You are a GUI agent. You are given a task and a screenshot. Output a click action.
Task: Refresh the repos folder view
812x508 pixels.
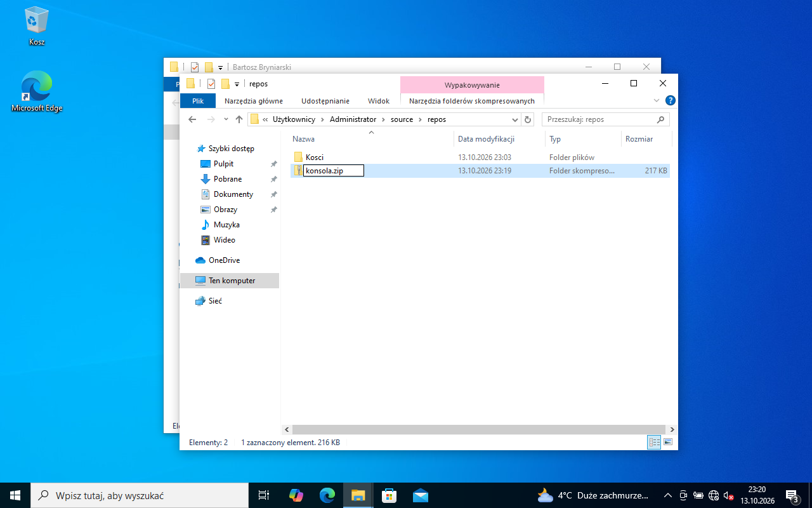pos(528,119)
